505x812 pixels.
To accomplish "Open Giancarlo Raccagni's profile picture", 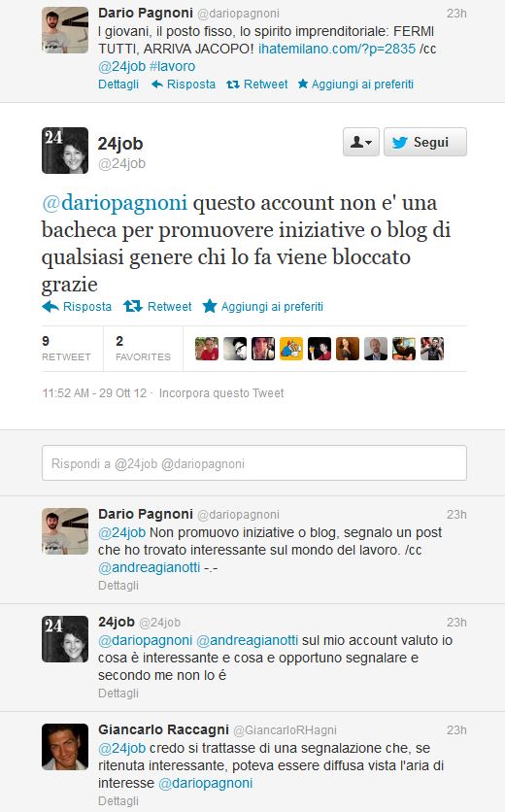I will click(65, 747).
